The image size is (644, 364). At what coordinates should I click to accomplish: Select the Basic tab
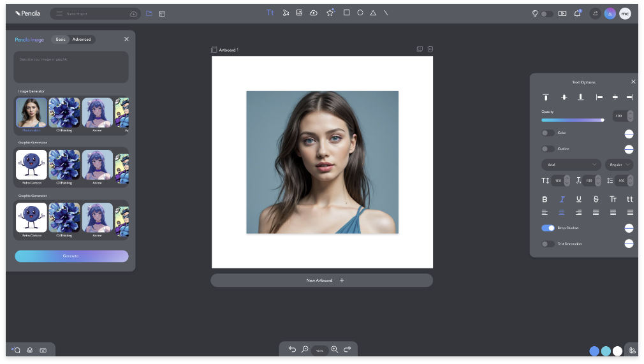pyautogui.click(x=61, y=40)
